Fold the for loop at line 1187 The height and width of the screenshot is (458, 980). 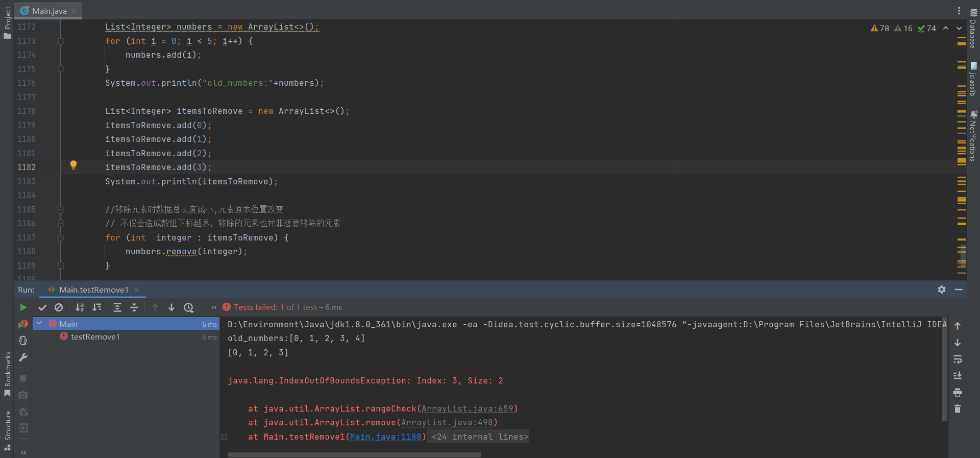(x=61, y=238)
